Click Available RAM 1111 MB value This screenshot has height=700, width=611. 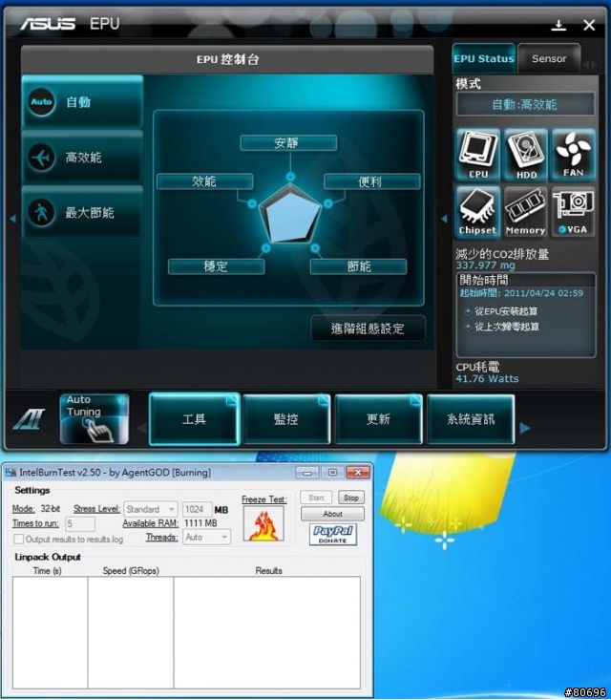(200, 522)
